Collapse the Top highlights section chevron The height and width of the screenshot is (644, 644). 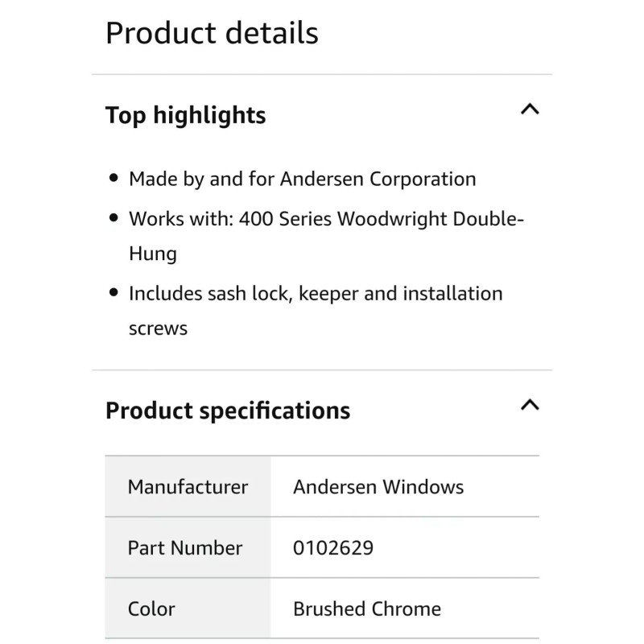(529, 109)
